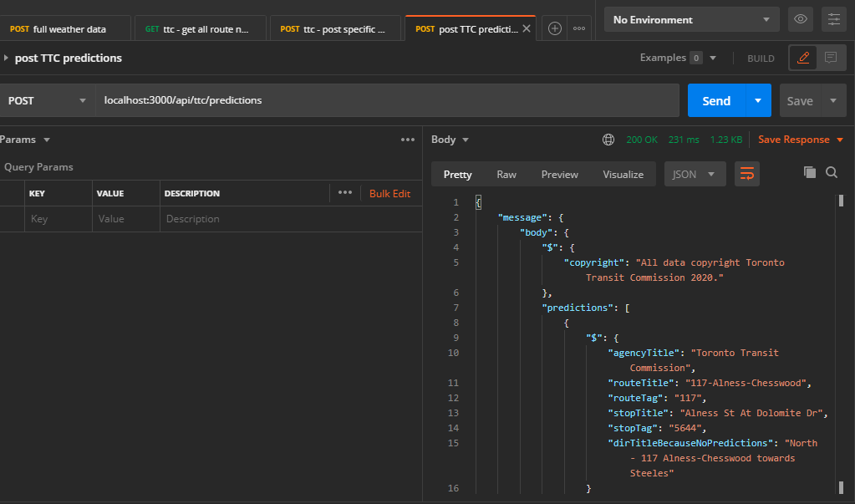Click the Key input cell
This screenshot has height=504, width=855.
[59, 219]
